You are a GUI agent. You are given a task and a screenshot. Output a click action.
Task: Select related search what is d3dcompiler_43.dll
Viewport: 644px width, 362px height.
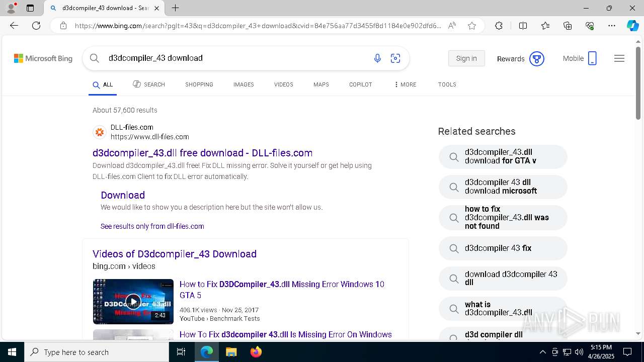pyautogui.click(x=503, y=309)
